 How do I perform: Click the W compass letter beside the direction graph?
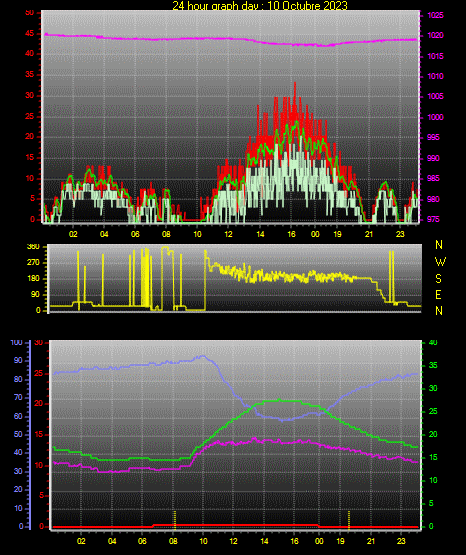pyautogui.click(x=440, y=262)
